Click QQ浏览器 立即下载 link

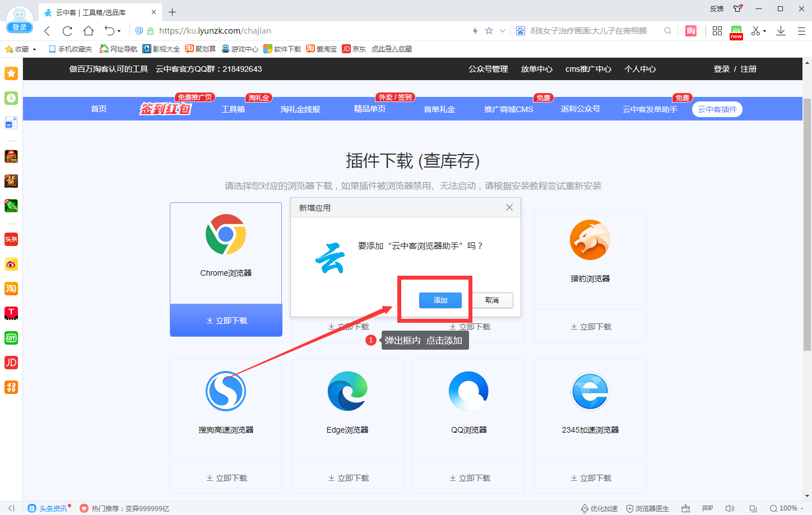(x=470, y=478)
